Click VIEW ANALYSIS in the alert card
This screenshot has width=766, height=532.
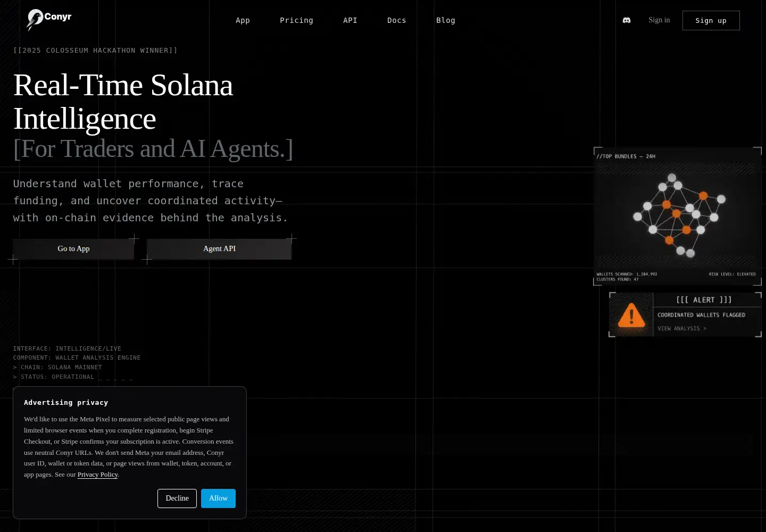[682, 329]
